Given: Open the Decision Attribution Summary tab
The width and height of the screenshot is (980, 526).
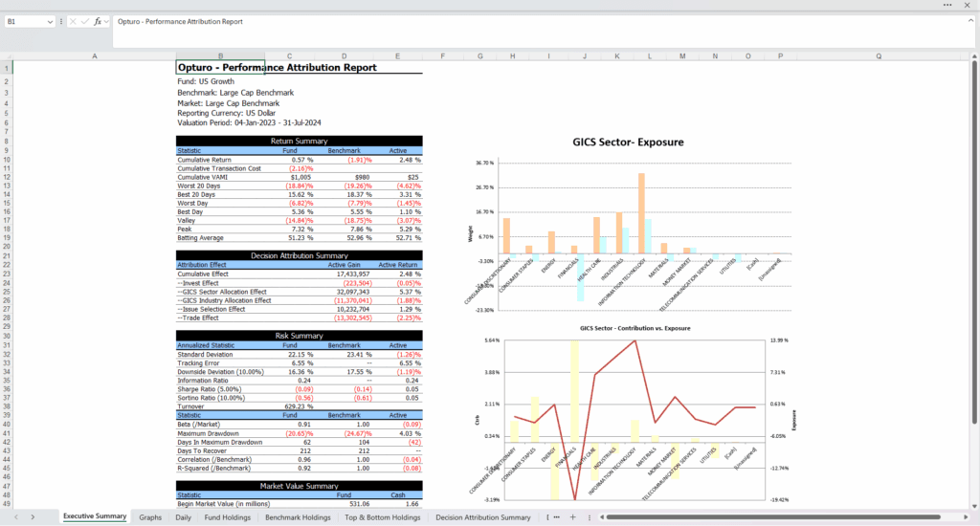Looking at the screenshot, I should pos(482,517).
